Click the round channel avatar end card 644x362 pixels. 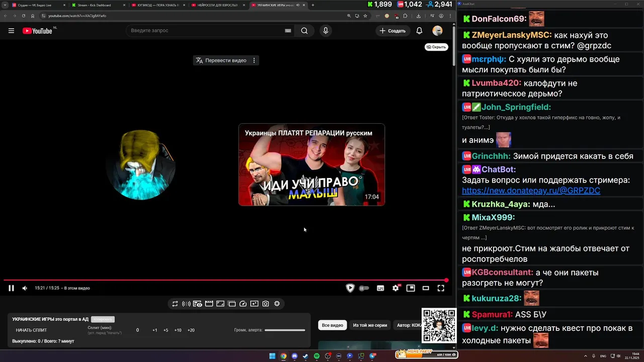(x=141, y=165)
